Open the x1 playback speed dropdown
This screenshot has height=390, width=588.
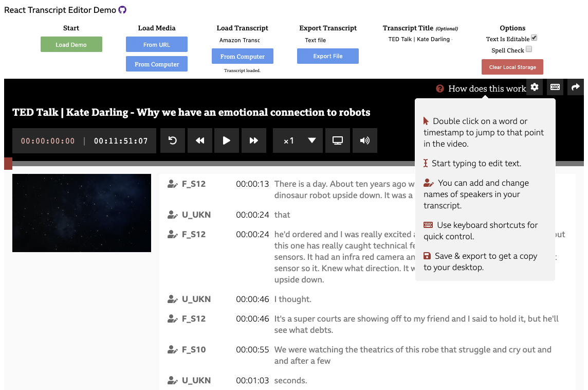click(298, 140)
